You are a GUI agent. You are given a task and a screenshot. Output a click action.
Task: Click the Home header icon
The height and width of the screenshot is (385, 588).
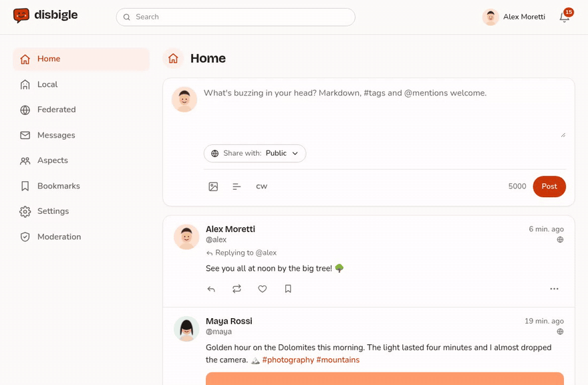[173, 59]
